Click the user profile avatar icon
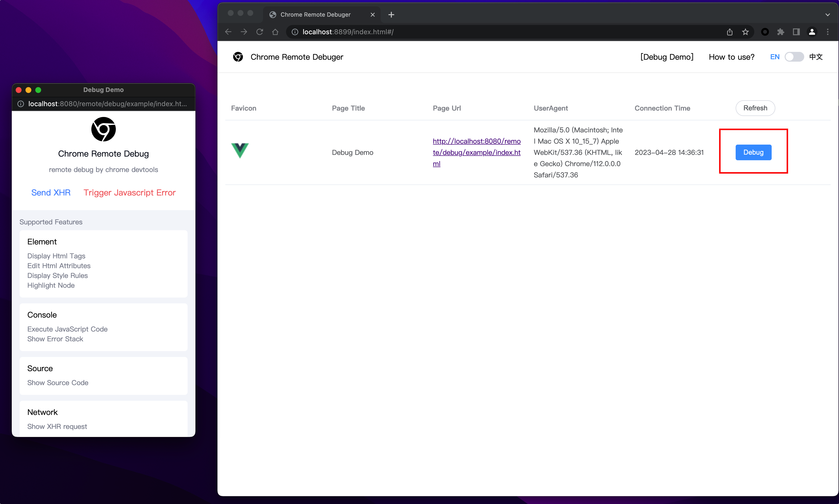This screenshot has height=504, width=839. tap(812, 32)
